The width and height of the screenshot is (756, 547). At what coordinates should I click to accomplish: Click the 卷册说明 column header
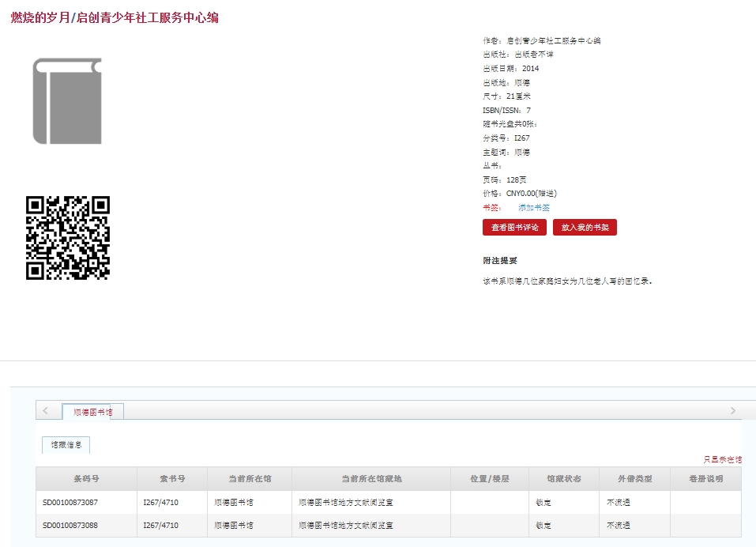point(705,479)
